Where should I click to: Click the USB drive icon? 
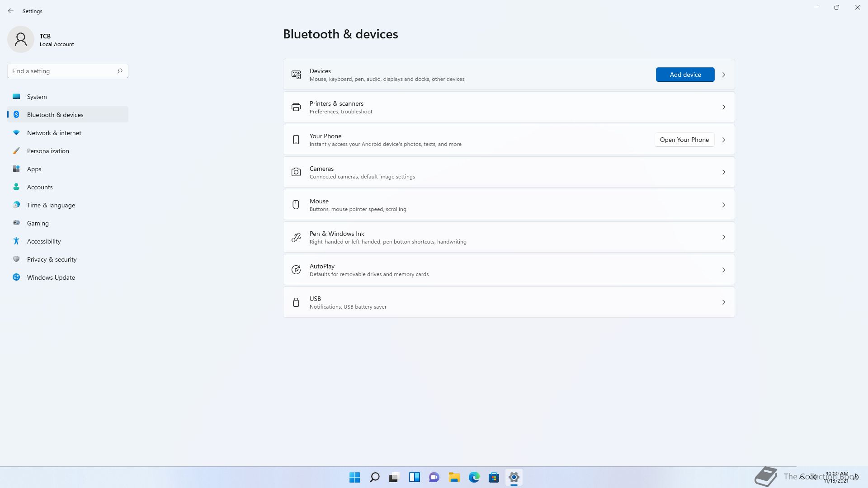point(296,302)
